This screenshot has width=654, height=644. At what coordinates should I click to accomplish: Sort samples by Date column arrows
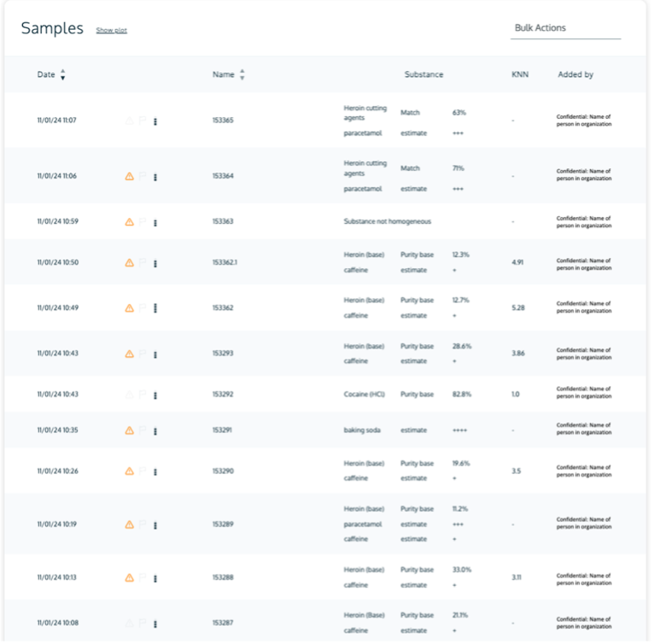[x=62, y=75]
